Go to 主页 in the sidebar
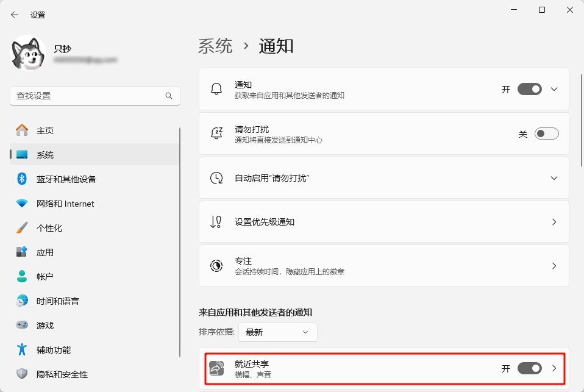 click(45, 130)
